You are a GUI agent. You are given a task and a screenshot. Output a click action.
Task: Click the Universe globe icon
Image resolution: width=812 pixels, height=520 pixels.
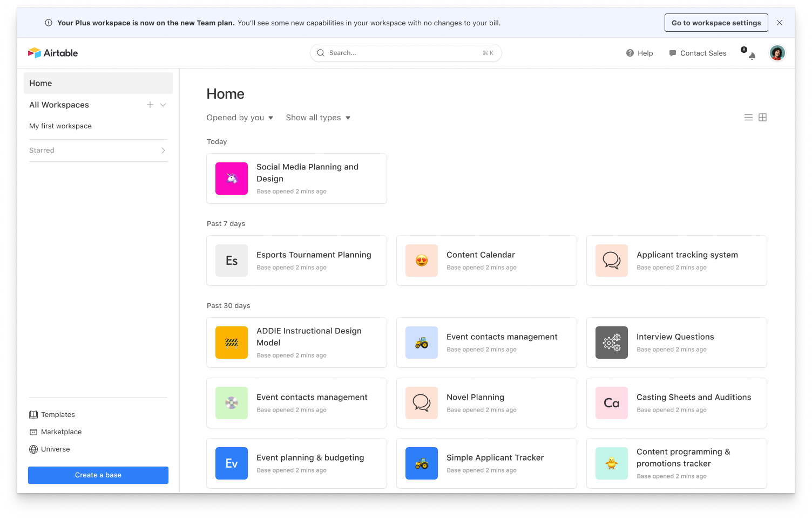click(33, 449)
